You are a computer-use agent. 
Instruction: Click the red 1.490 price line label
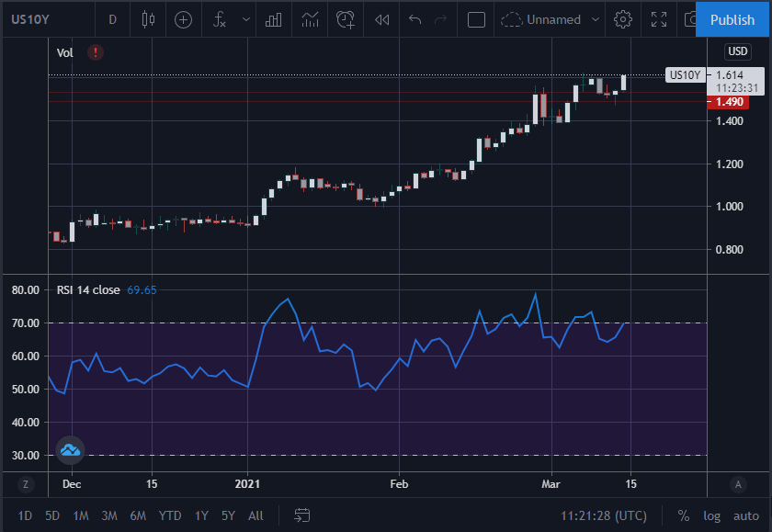[x=729, y=102]
